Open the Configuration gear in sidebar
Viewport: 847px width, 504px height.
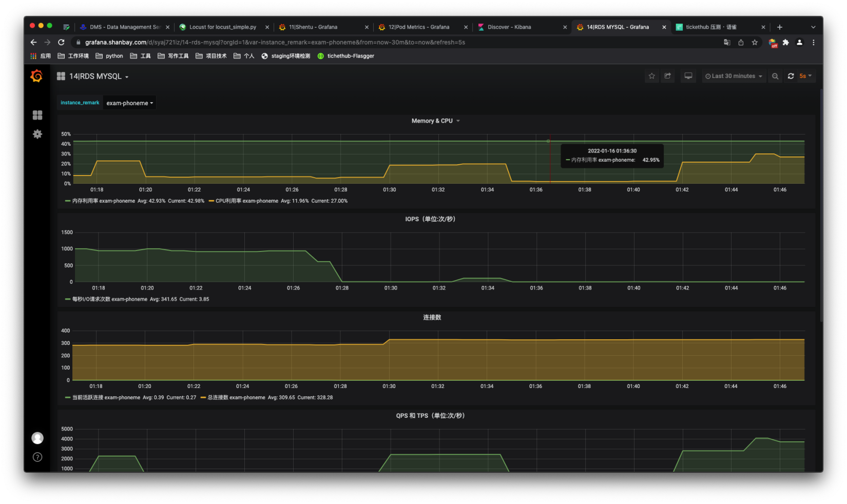tap(37, 134)
